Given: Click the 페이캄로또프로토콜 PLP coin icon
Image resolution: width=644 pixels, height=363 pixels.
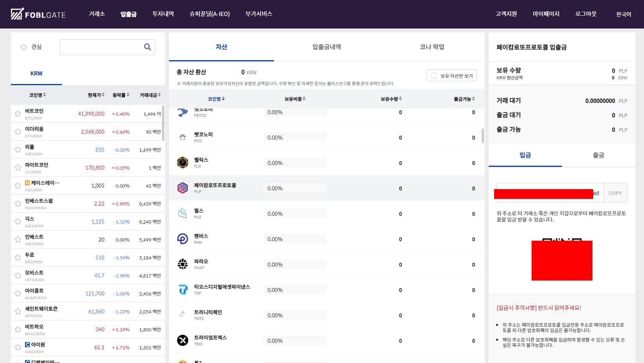Looking at the screenshot, I should tap(183, 188).
